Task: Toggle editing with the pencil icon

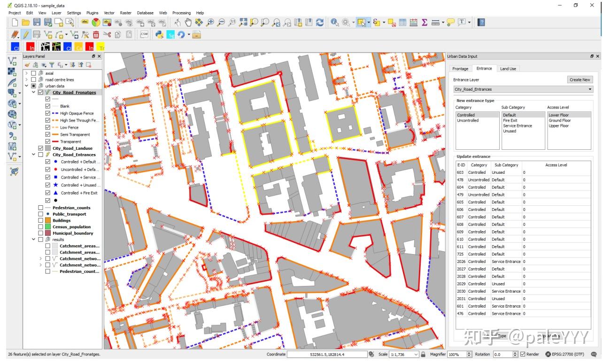Action: click(26, 34)
